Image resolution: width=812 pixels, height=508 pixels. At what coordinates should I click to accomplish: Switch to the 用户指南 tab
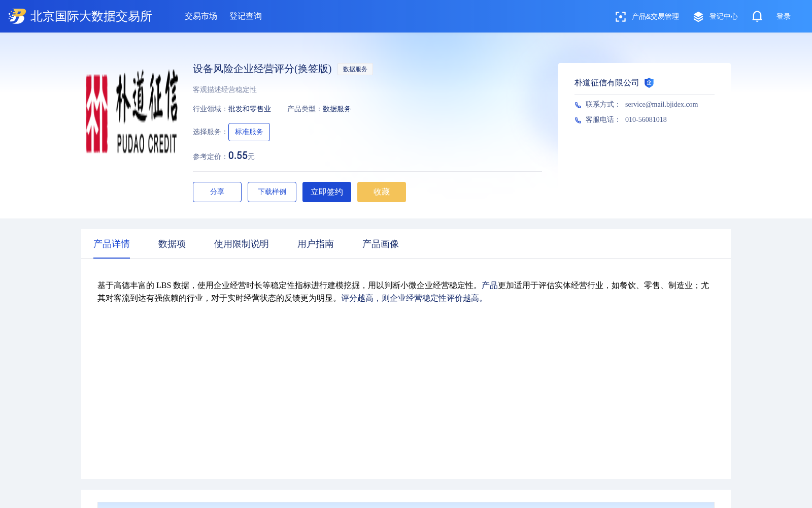click(x=316, y=244)
